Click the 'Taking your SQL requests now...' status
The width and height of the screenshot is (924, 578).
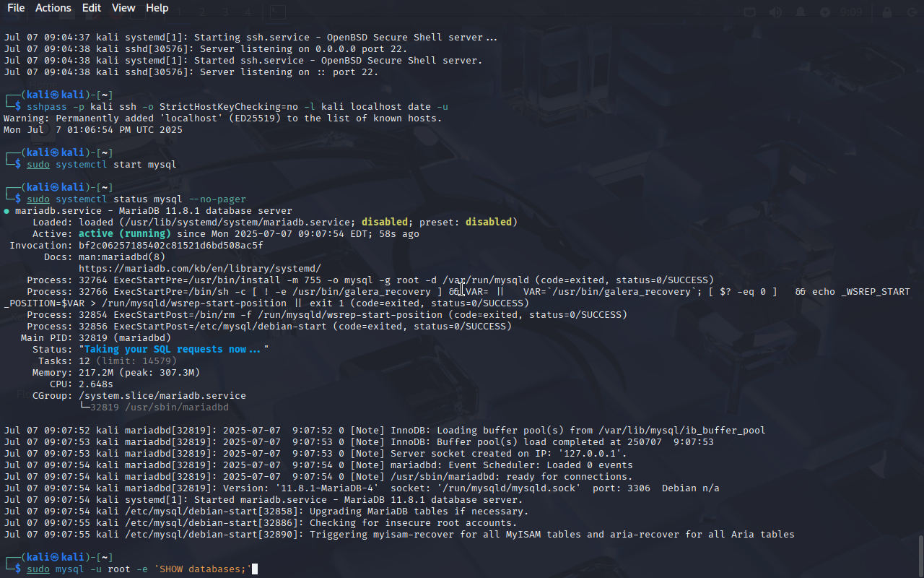coord(174,350)
